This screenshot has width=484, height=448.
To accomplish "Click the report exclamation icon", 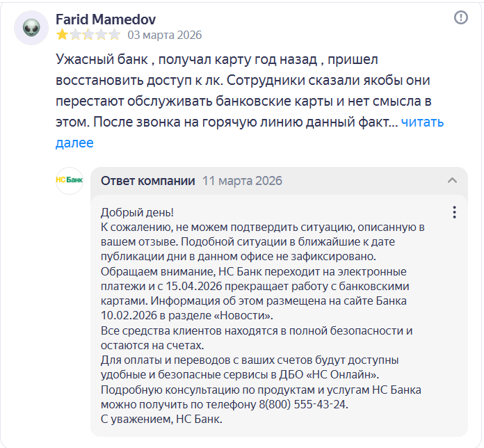I will tap(461, 18).
